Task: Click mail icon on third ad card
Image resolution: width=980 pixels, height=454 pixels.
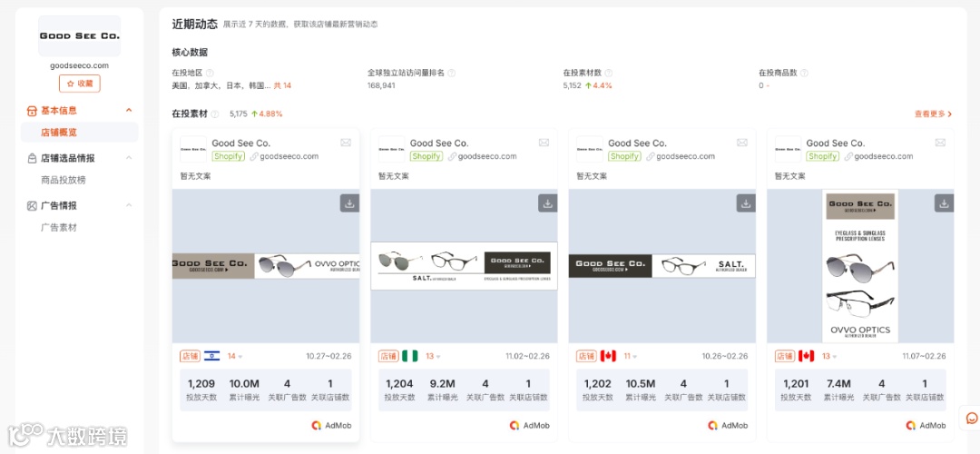Action: click(x=742, y=143)
